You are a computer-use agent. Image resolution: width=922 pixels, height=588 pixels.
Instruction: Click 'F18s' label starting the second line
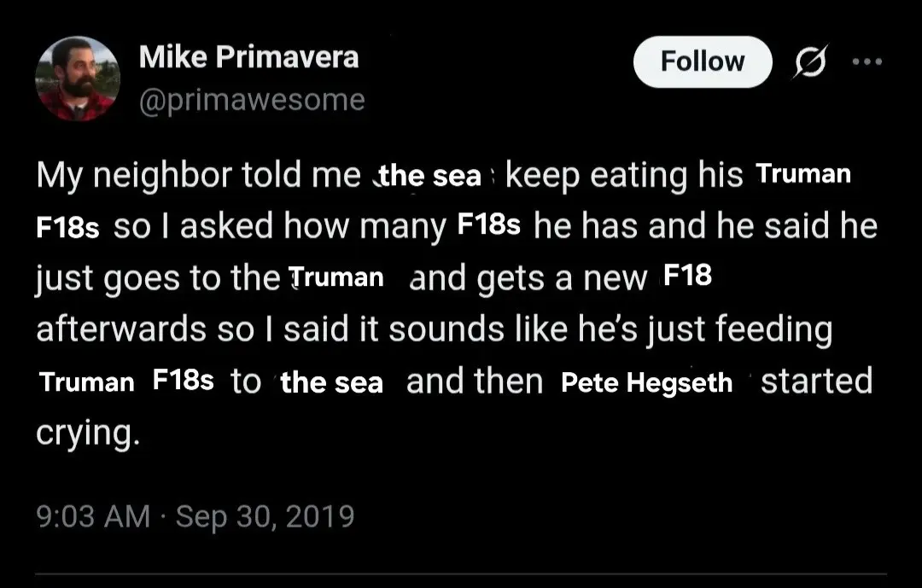point(67,228)
